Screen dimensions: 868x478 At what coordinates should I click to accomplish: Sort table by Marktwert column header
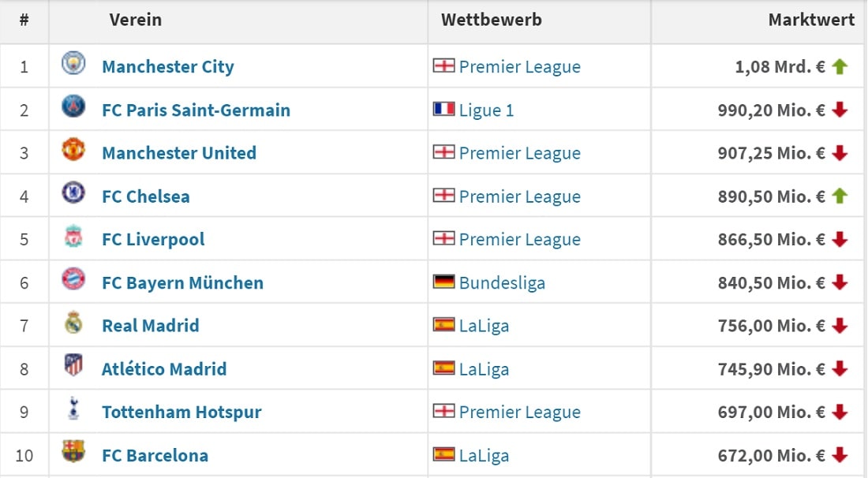[811, 21]
